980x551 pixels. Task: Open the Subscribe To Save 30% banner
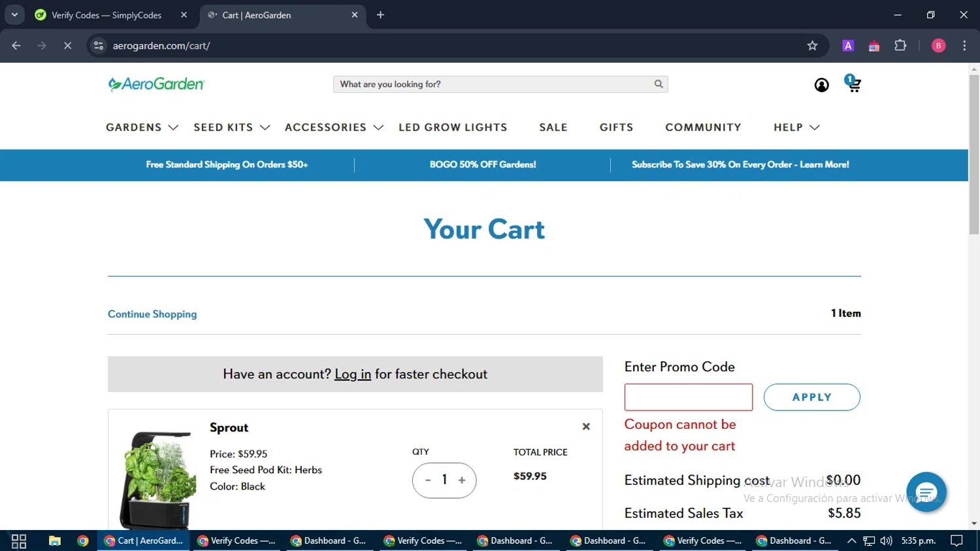(x=740, y=165)
